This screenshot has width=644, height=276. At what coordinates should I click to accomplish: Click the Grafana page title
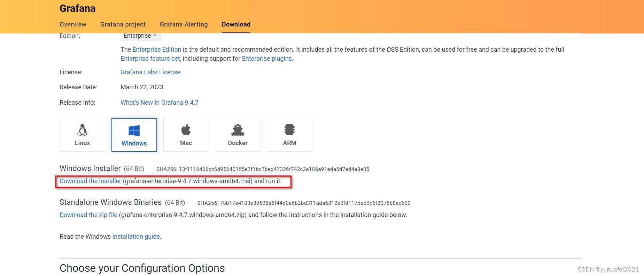coord(77,8)
